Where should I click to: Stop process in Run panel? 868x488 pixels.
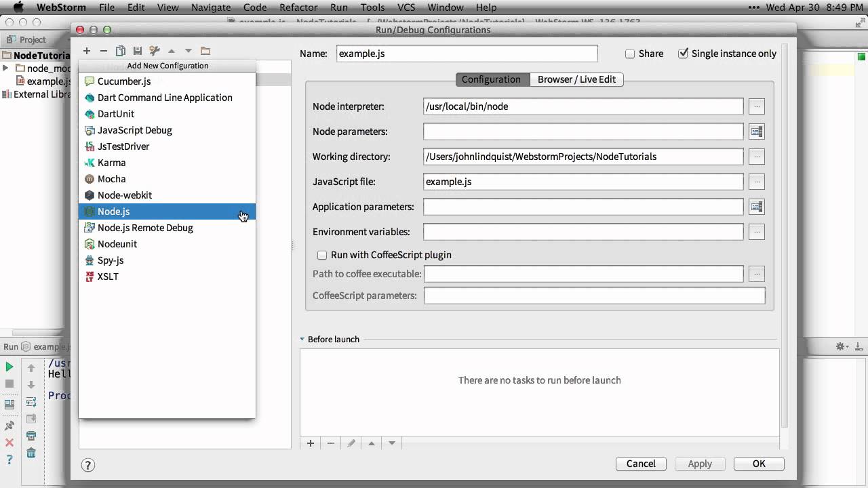(x=9, y=384)
